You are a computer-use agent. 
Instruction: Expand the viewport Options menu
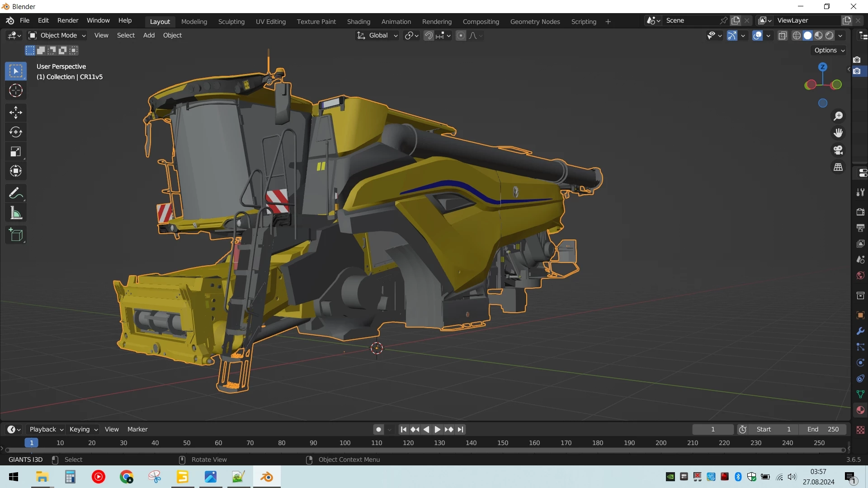[x=828, y=50]
